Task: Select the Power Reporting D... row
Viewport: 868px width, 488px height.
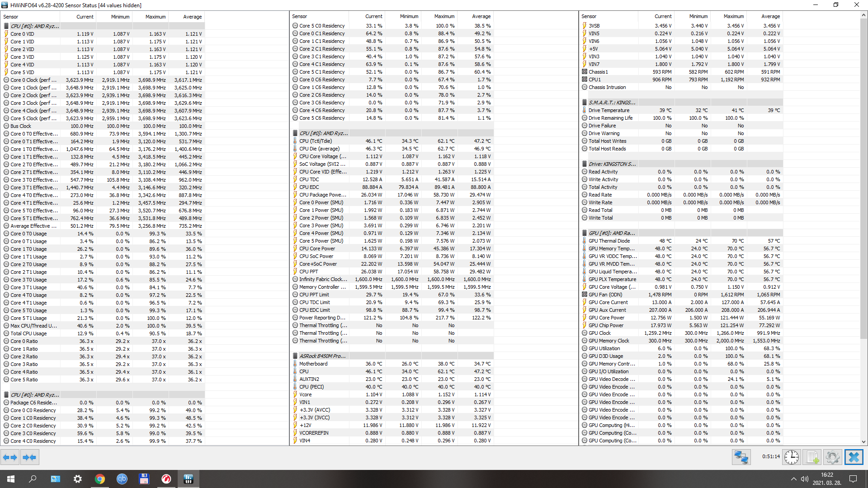Action: tap(392, 318)
